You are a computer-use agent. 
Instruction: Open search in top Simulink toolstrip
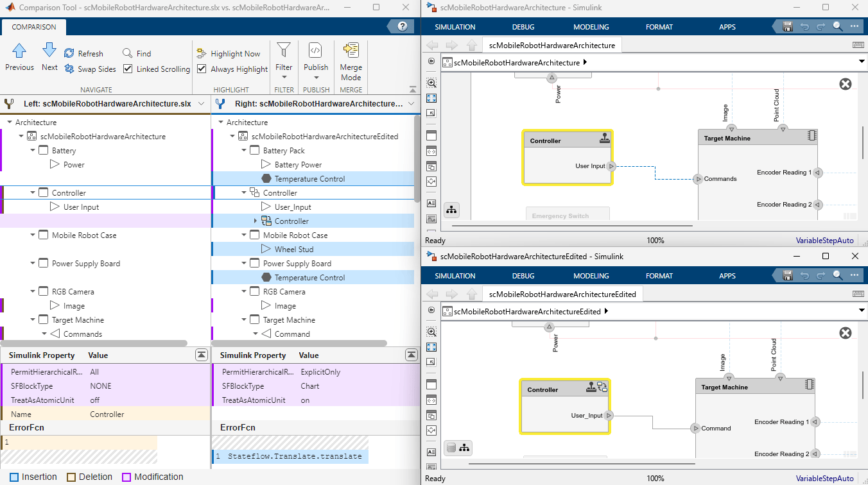click(838, 26)
